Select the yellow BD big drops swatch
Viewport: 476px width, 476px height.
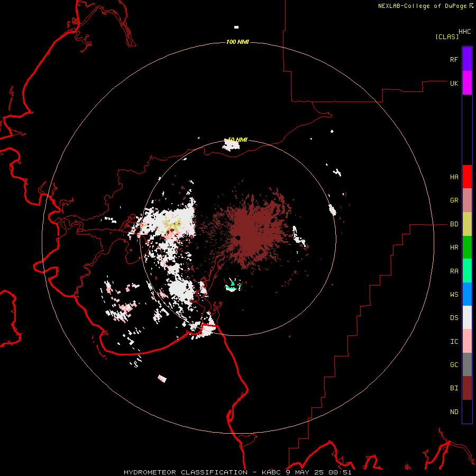coord(467,224)
